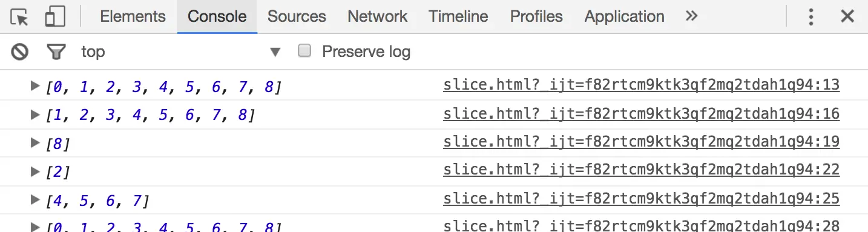Enable the Preserve log checkbox
Screen dimensions: 868x232
(x=304, y=51)
